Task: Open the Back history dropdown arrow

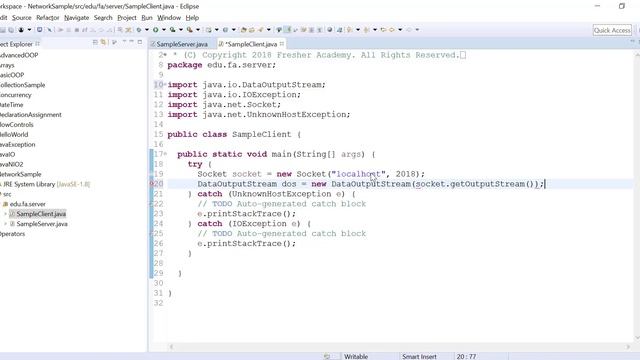Action: 400,30
